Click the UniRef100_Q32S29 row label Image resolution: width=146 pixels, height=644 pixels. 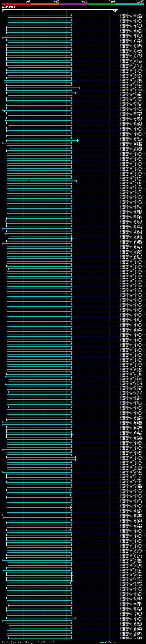pyautogui.click(x=131, y=600)
